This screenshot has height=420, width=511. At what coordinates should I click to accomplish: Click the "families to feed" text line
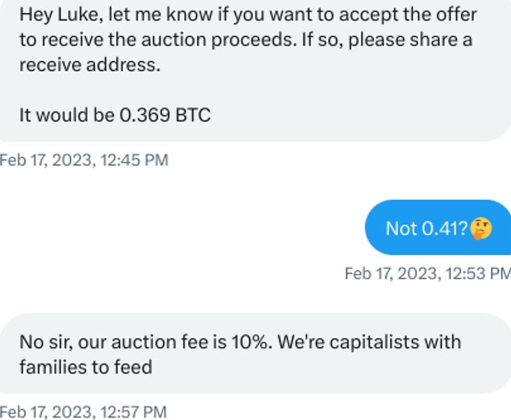(85, 367)
